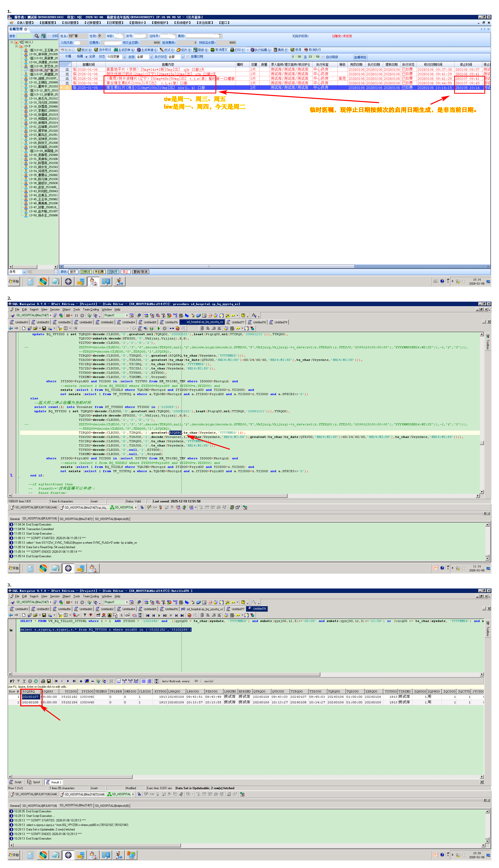This screenshot has width=499, height=868.
Task: Click the 核对 toolbar icon
Action: click(x=79, y=50)
